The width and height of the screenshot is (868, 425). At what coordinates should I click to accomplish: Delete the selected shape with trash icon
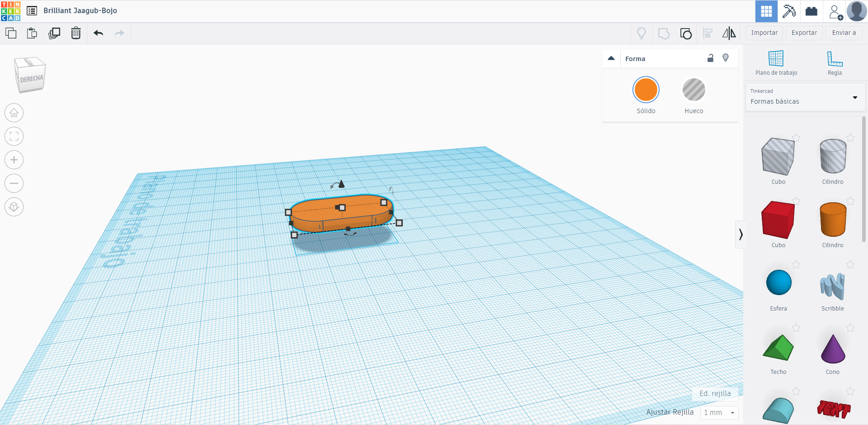(x=76, y=33)
